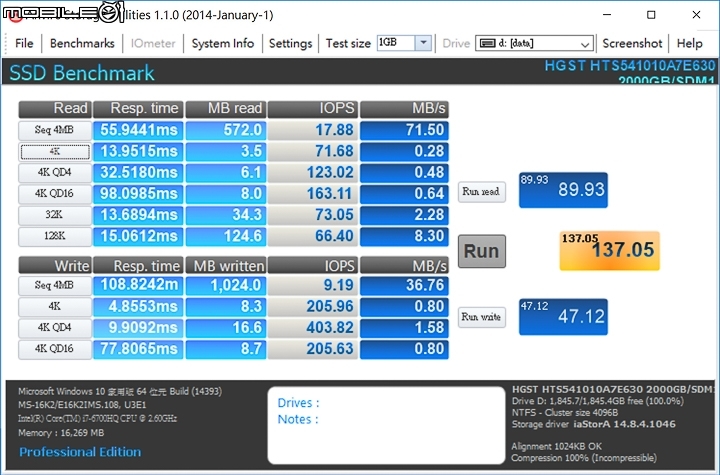Open the IOmeter menu

(x=153, y=43)
